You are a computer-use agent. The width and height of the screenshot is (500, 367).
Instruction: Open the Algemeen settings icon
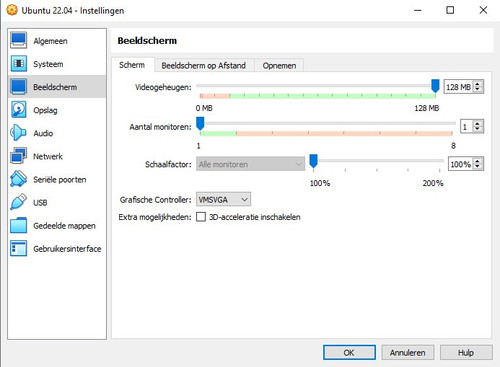(x=18, y=41)
